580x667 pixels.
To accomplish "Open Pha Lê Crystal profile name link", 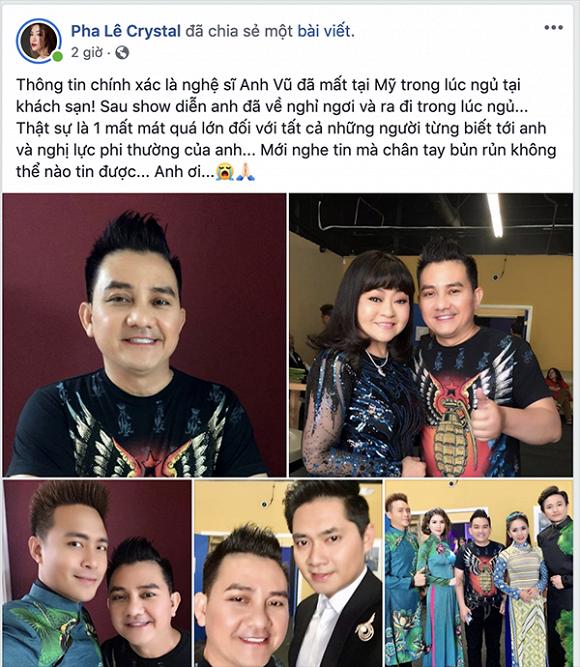I will coord(126,31).
